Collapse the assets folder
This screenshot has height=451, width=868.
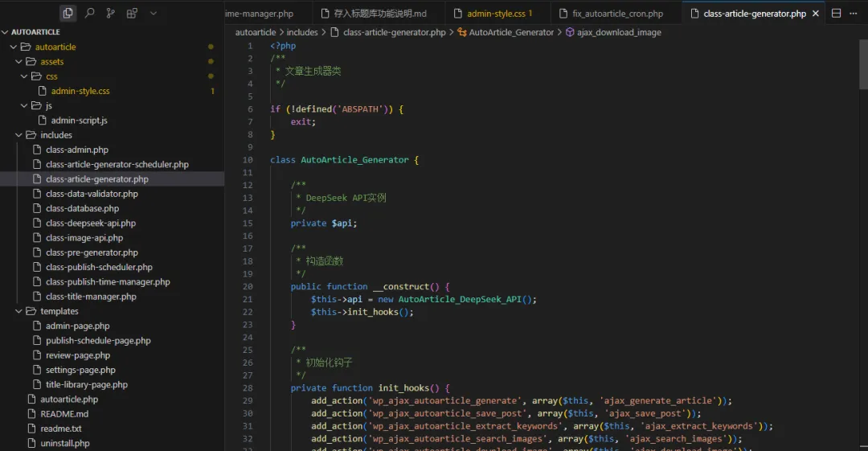pyautogui.click(x=18, y=61)
